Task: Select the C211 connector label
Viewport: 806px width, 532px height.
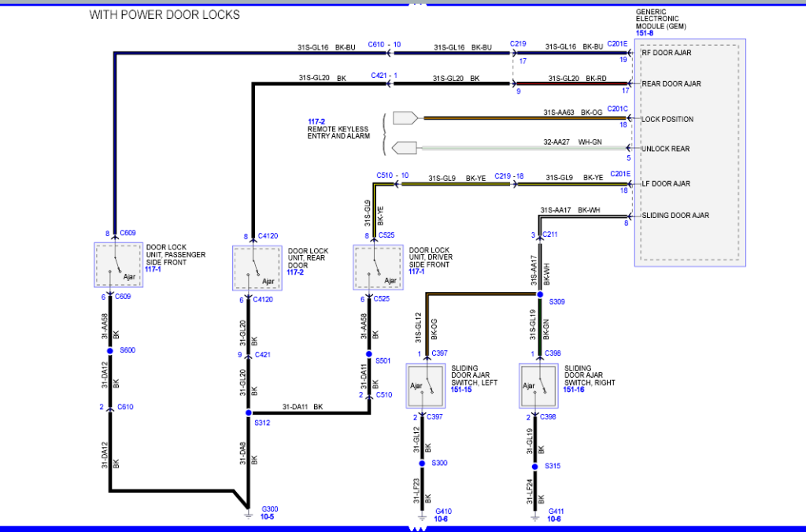Action: pos(550,235)
